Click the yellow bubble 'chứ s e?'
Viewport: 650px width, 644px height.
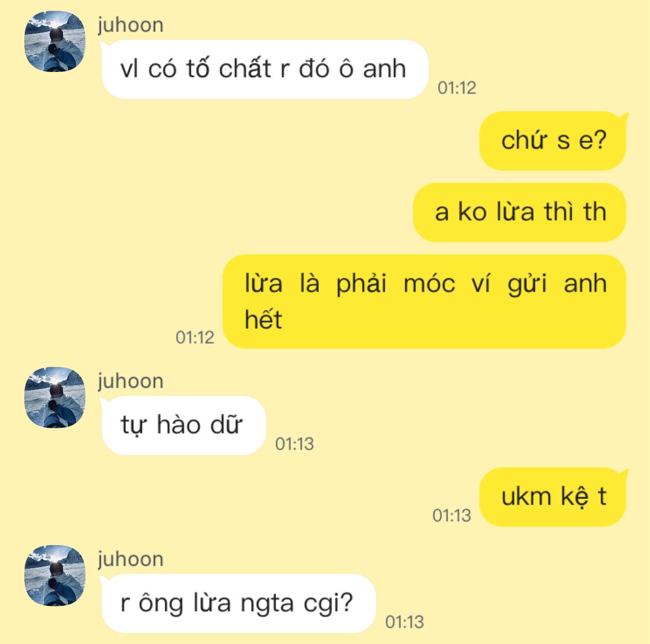click(x=554, y=140)
